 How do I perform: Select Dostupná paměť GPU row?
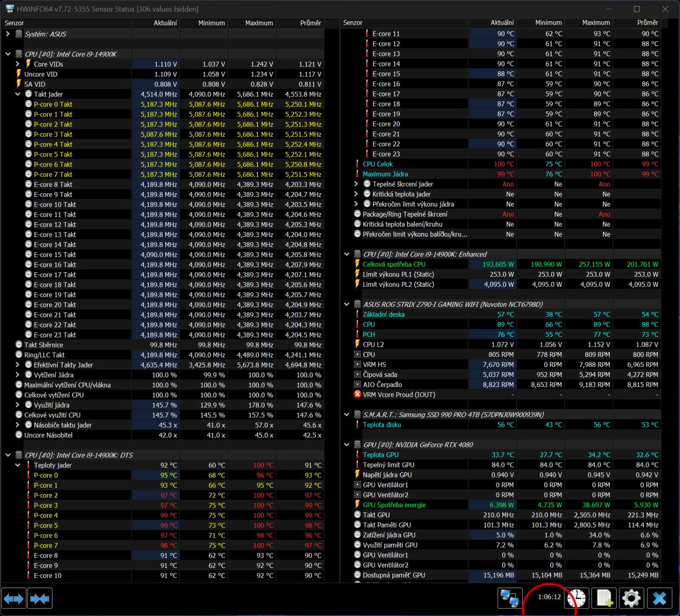click(501, 575)
